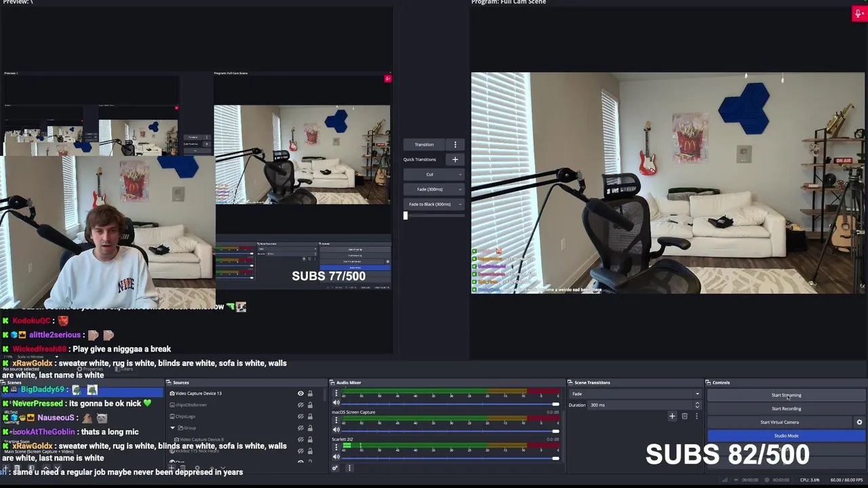The image size is (868, 488).
Task: Delete scene transition with trash icon
Action: point(684,416)
